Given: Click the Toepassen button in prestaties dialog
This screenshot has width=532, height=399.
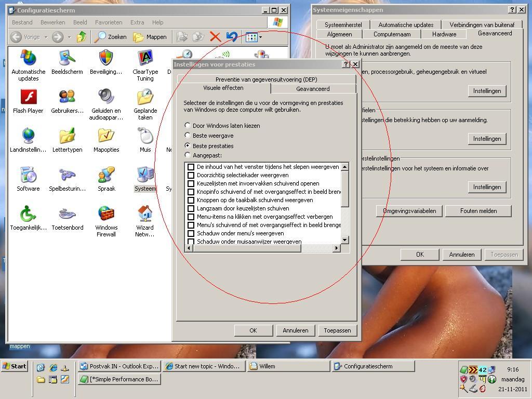Looking at the screenshot, I should coord(337,330).
